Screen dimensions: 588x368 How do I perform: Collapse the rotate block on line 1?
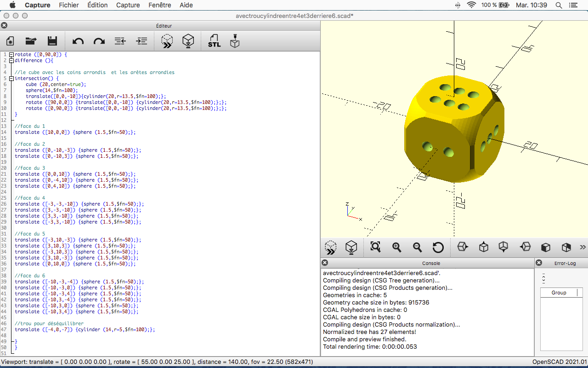[x=11, y=55]
